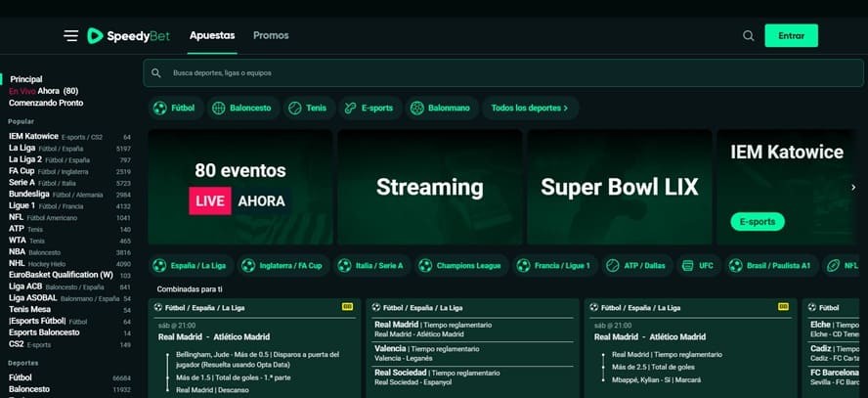Select the Tenis sport chip
The height and width of the screenshot is (398, 868).
point(310,108)
